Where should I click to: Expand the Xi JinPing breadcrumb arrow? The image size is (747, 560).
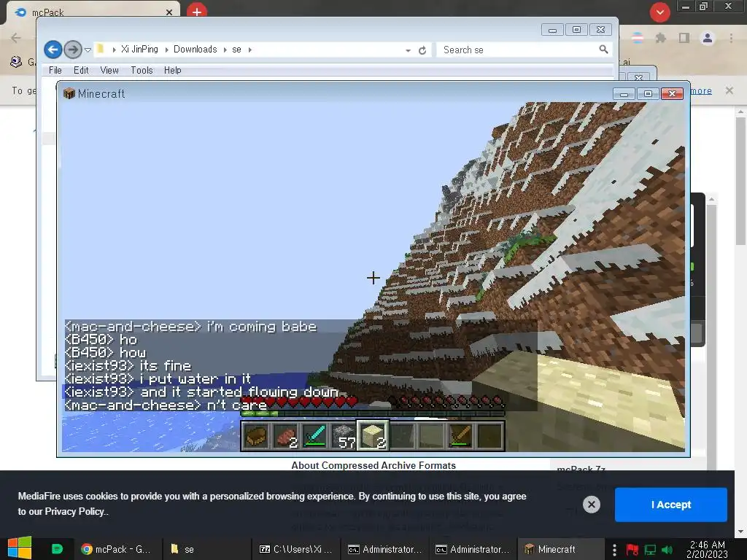[x=166, y=50]
